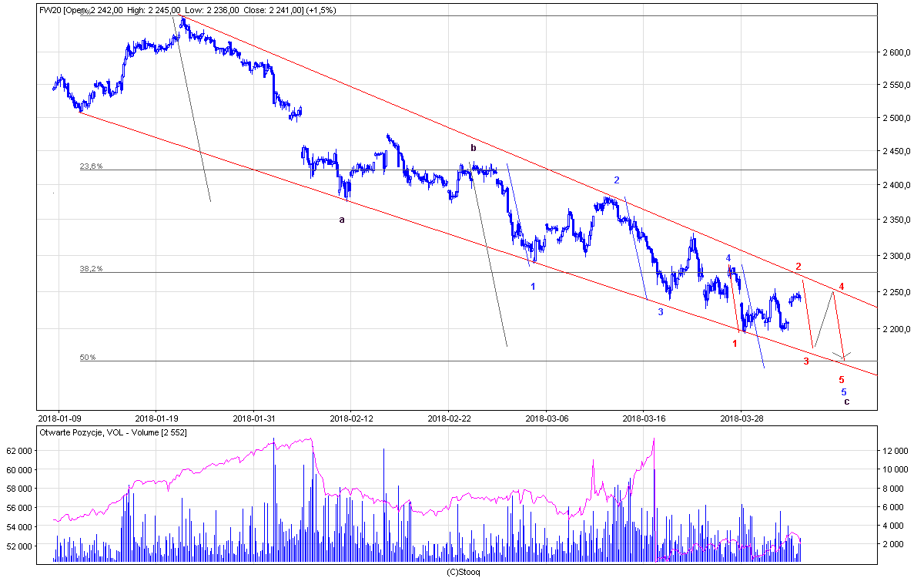Select the wave label 'c' annotation
The width and height of the screenshot is (924, 578).
pos(847,402)
